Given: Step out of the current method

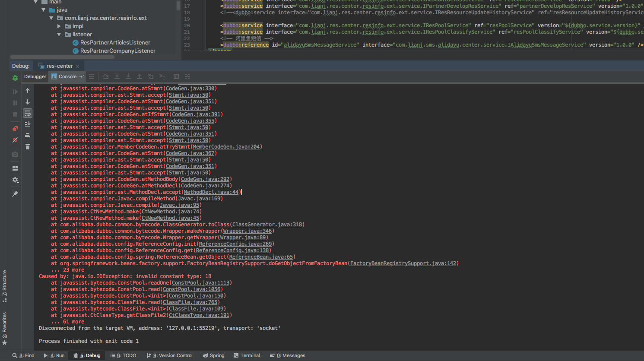Looking at the screenshot, I should [139, 76].
